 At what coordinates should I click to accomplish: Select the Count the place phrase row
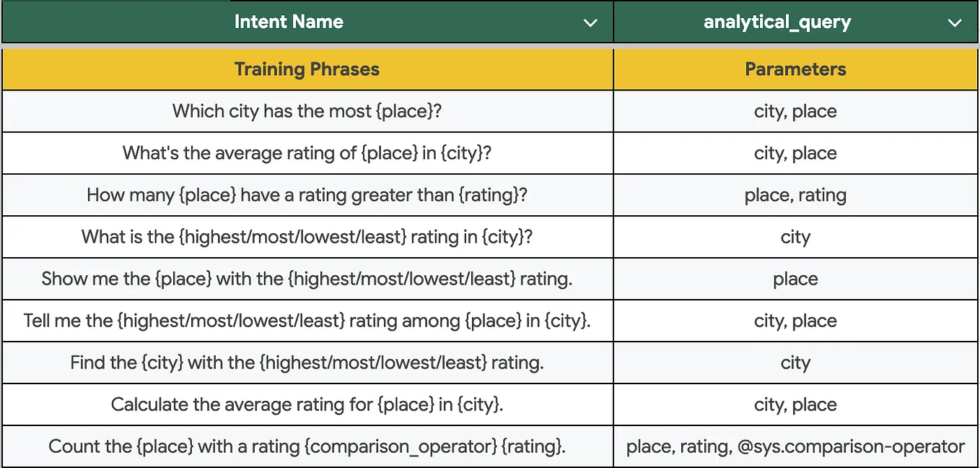[306, 446]
